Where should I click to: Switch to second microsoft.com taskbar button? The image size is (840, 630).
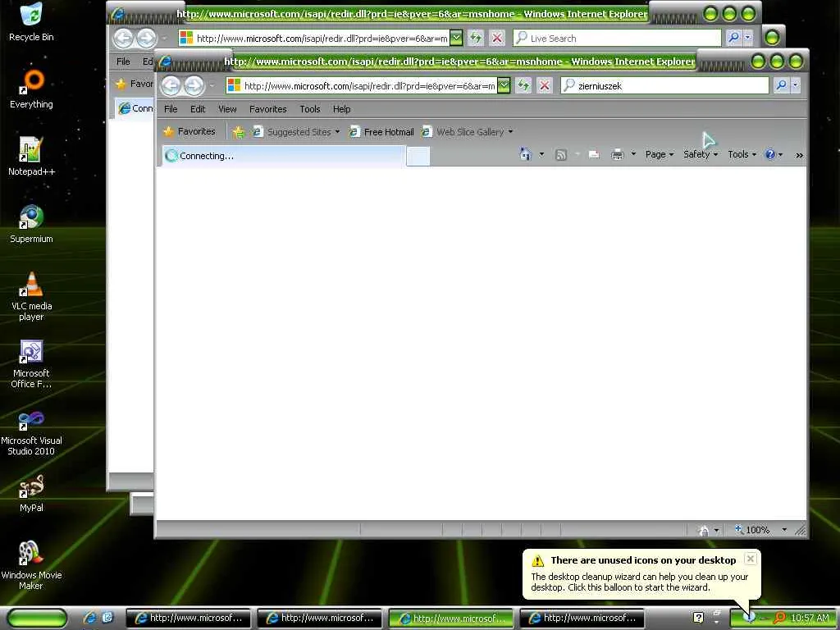[320, 618]
